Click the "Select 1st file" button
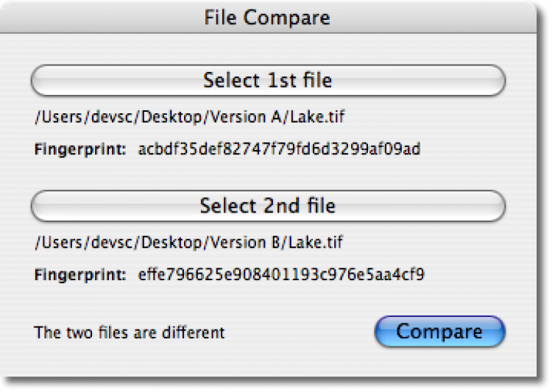 point(268,80)
